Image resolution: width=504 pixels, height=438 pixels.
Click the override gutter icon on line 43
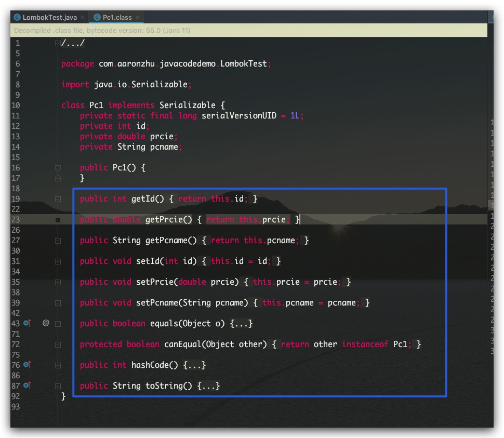(28, 323)
